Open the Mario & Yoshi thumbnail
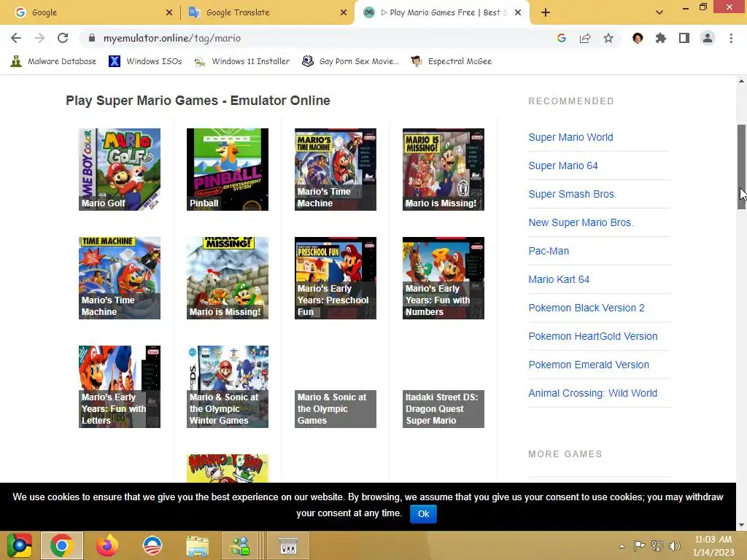747x560 pixels. [228, 468]
